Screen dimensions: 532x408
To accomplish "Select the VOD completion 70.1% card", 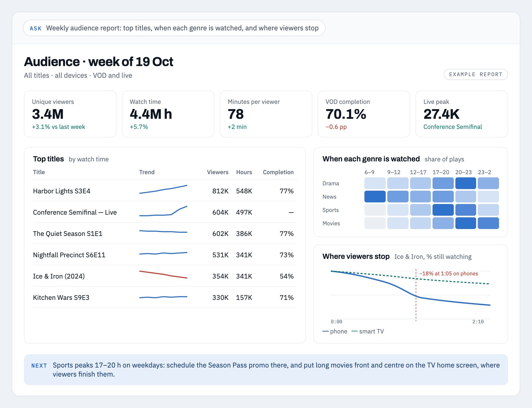I will (364, 114).
